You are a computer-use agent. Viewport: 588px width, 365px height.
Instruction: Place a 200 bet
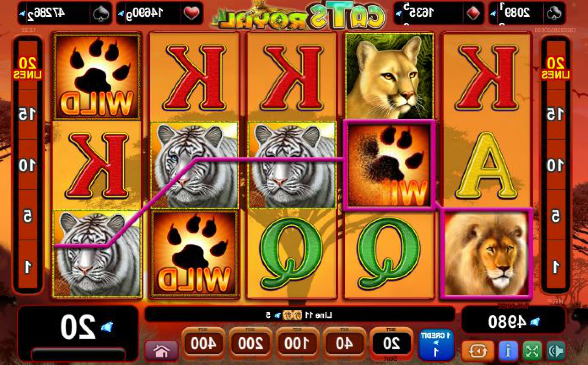click(250, 343)
